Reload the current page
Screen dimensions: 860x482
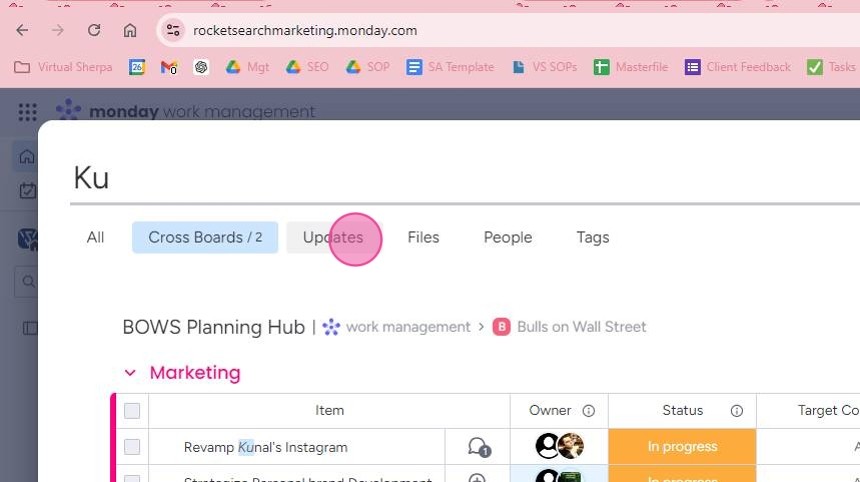point(94,30)
